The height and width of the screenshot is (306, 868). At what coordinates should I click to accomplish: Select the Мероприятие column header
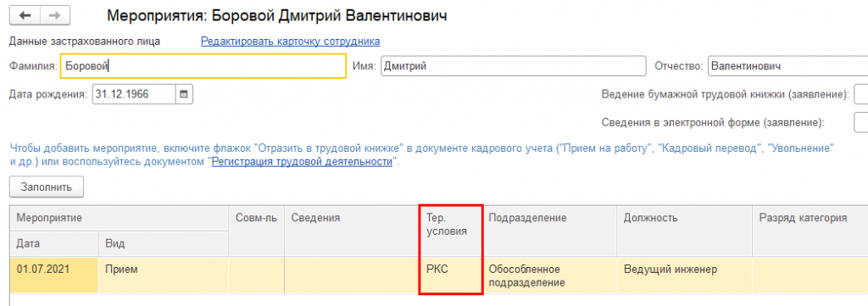pos(119,218)
